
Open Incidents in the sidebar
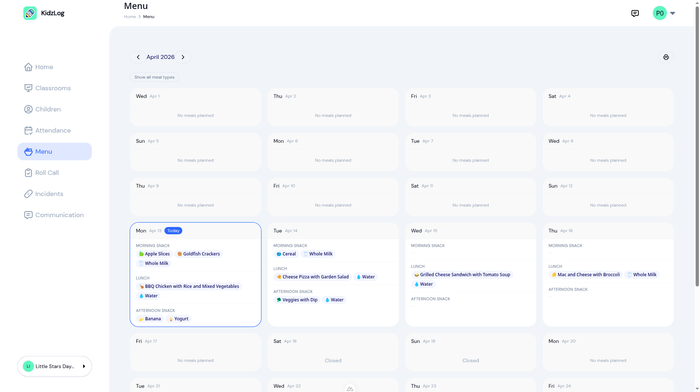coord(54,194)
